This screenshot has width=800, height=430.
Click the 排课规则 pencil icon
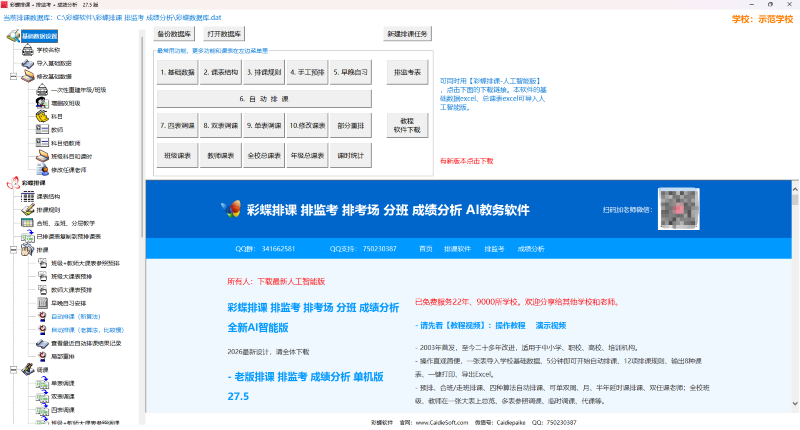coord(28,210)
